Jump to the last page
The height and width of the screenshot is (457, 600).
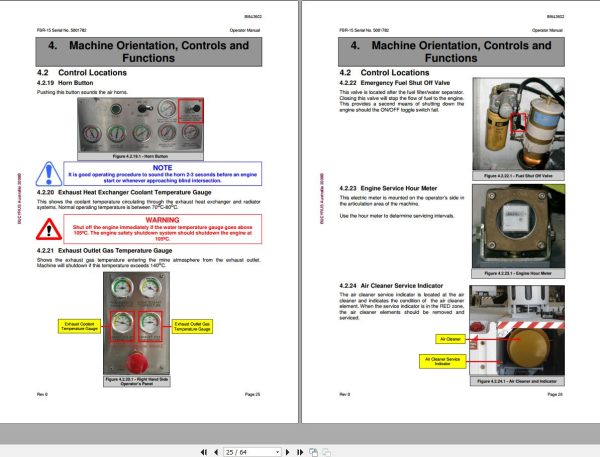pyautogui.click(x=300, y=452)
